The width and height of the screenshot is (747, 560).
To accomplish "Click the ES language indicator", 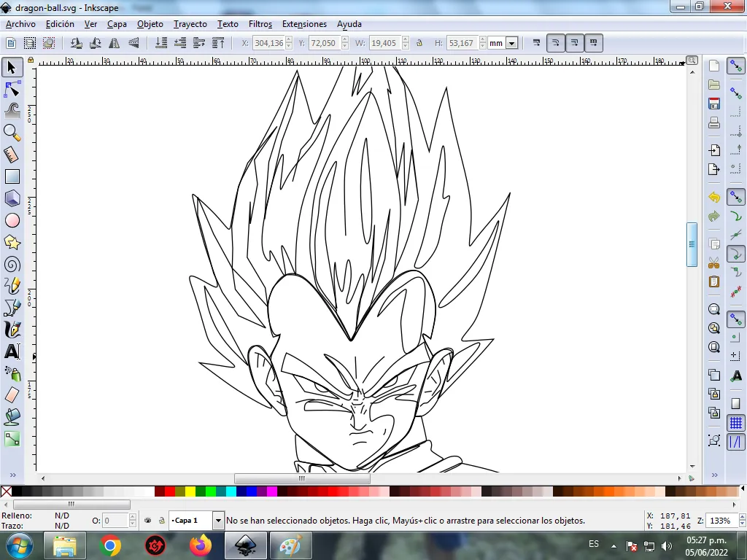I will (x=594, y=544).
